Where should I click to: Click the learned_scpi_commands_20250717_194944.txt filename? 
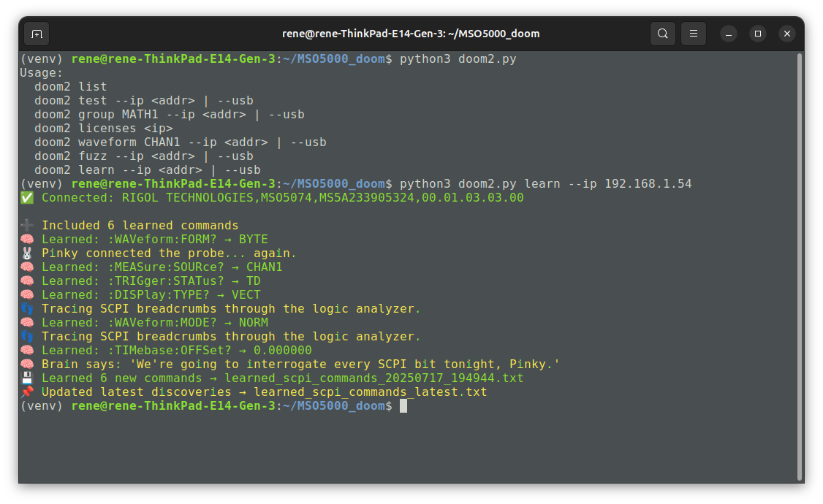373,378
